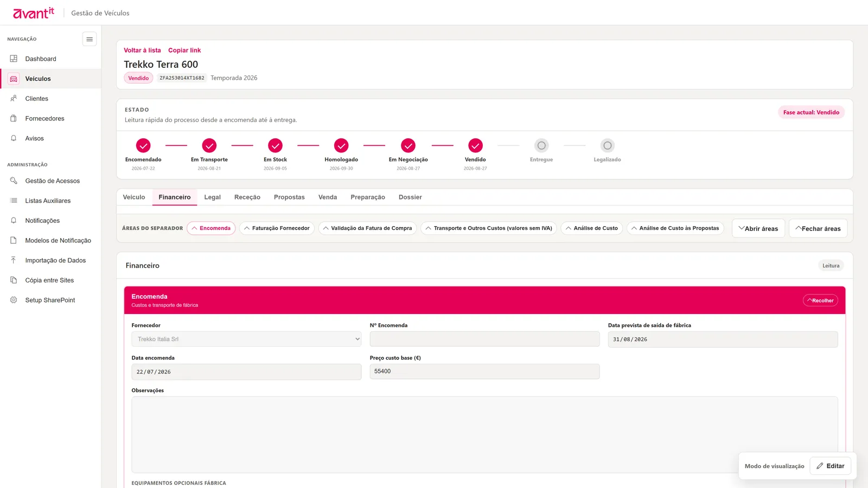Open the Legal tab
Image resolution: width=868 pixels, height=488 pixels.
tap(212, 197)
